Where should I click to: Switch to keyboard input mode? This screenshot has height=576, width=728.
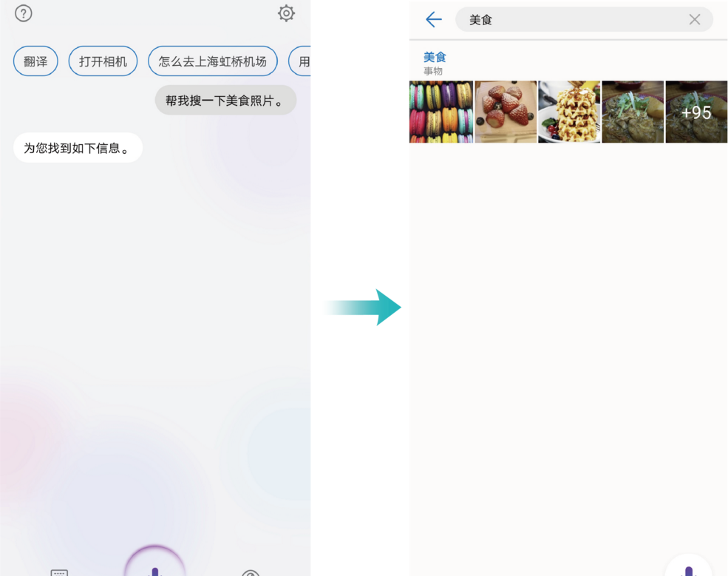59,572
